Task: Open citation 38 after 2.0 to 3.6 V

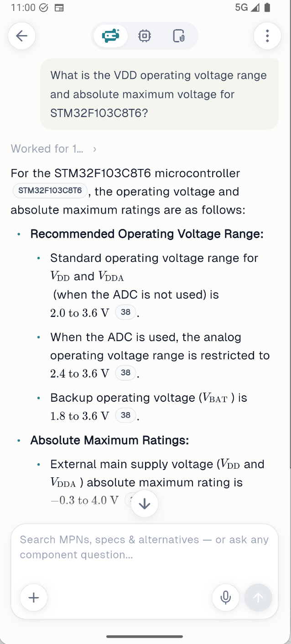Action: coord(126,312)
